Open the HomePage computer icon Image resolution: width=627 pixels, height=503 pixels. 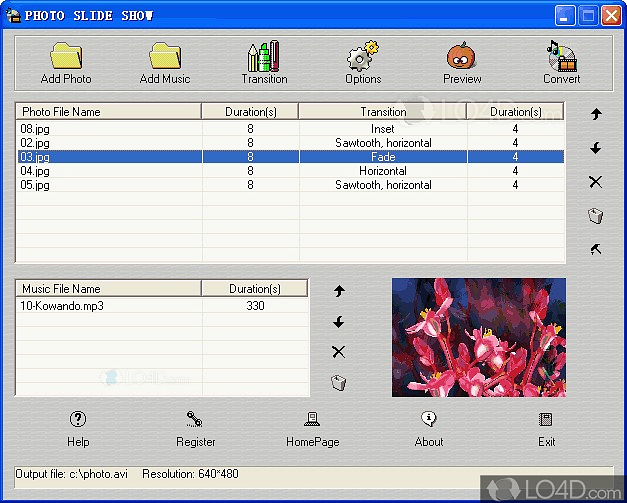point(312,419)
